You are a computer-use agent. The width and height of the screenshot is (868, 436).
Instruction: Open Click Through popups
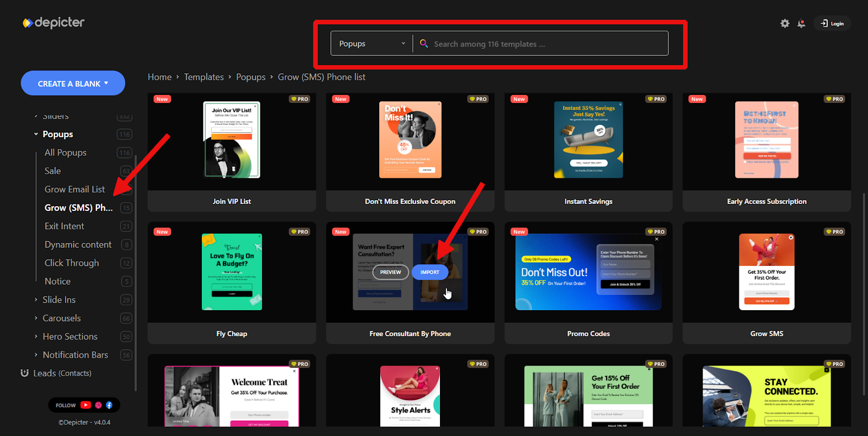tap(72, 263)
